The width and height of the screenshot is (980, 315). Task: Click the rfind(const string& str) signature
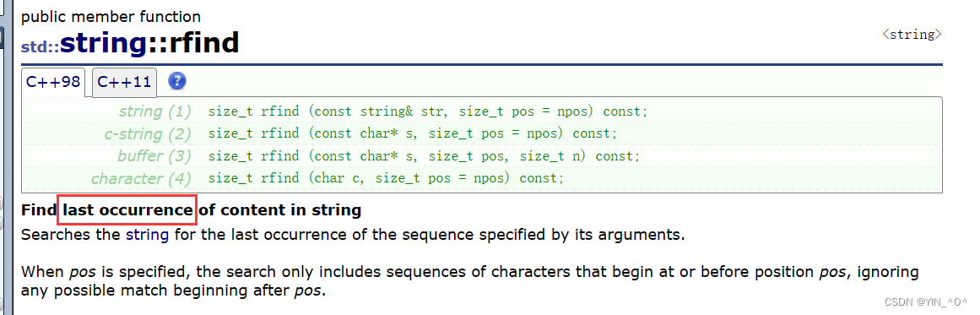pyautogui.click(x=428, y=111)
